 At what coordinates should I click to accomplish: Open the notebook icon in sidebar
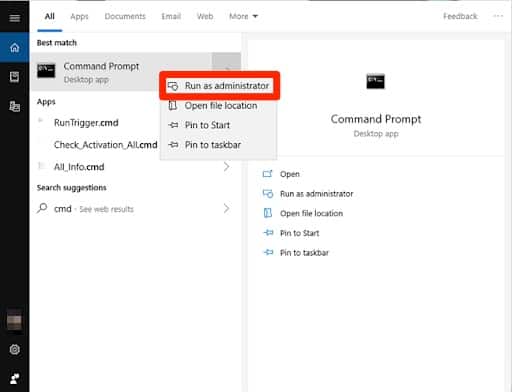[14, 77]
